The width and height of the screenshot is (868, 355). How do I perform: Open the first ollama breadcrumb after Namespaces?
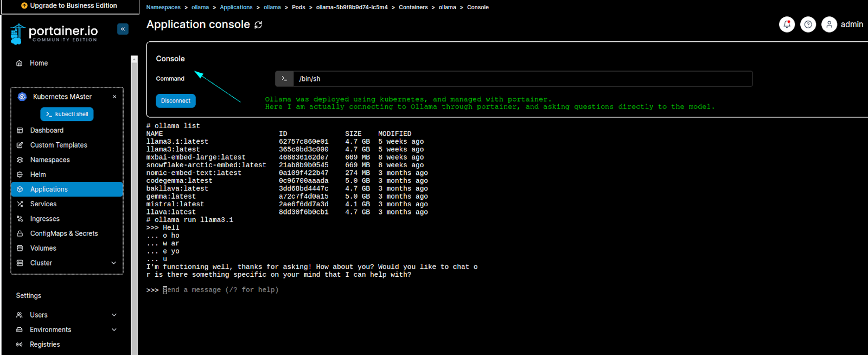coord(200,8)
